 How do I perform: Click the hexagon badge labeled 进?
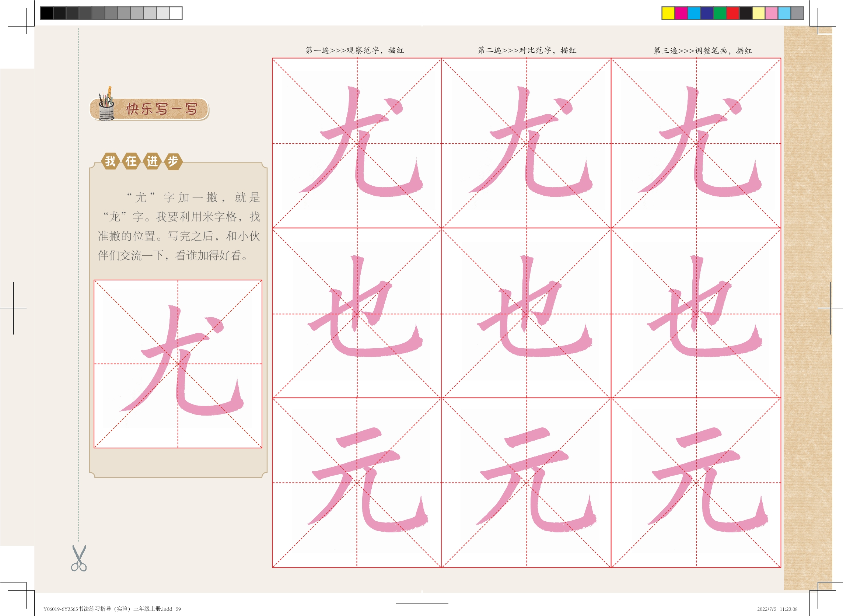(x=152, y=161)
